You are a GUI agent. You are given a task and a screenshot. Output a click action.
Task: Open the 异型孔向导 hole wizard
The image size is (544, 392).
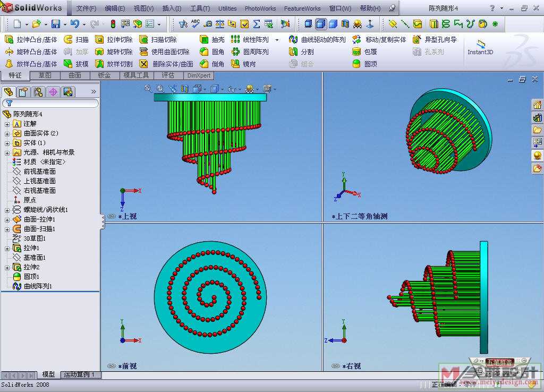(x=435, y=39)
